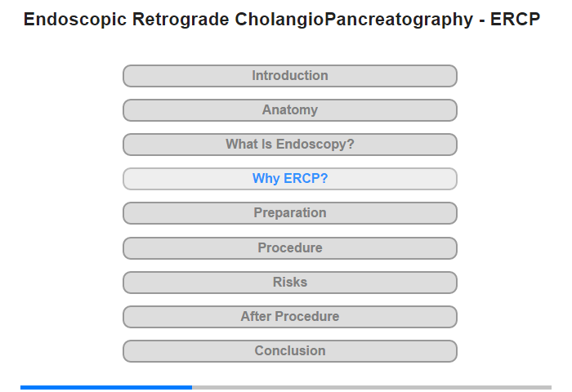Open the highlighted Why ERCP? section
Viewport: 572px width, 392px height.
point(289,179)
